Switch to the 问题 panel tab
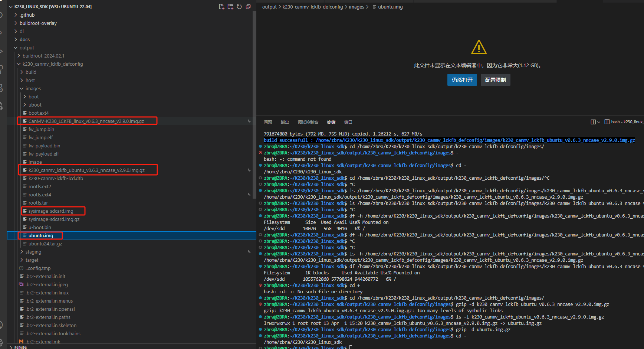 (268, 122)
